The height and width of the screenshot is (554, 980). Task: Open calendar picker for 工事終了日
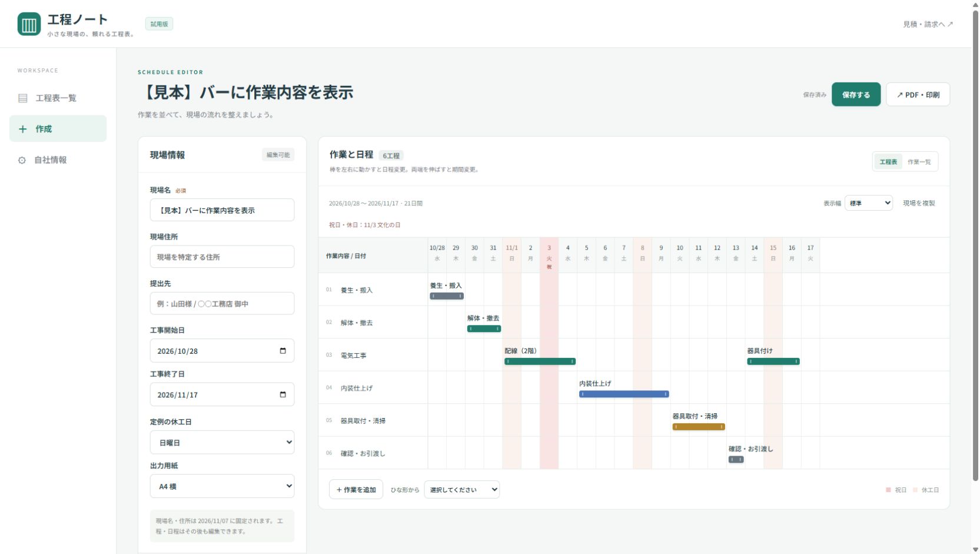[283, 394]
